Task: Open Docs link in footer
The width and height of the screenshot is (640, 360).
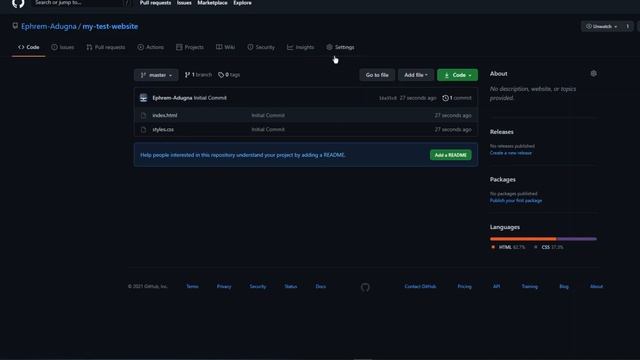Action: pyautogui.click(x=321, y=287)
